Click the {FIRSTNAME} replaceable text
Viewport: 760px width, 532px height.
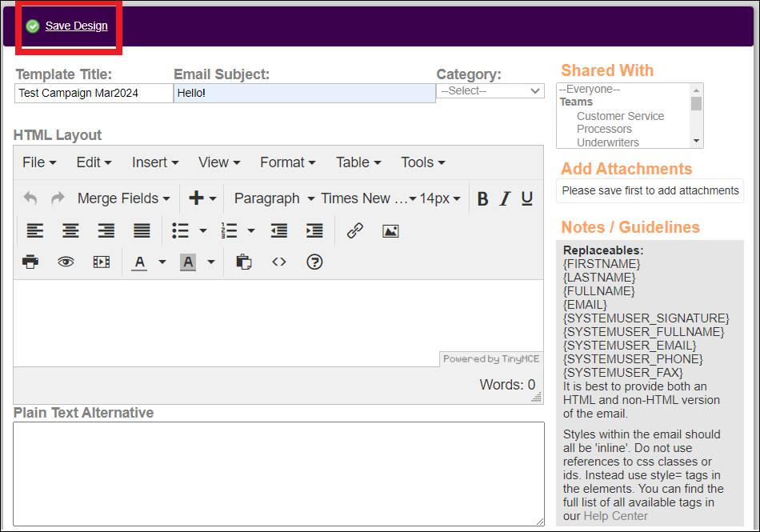coord(602,264)
